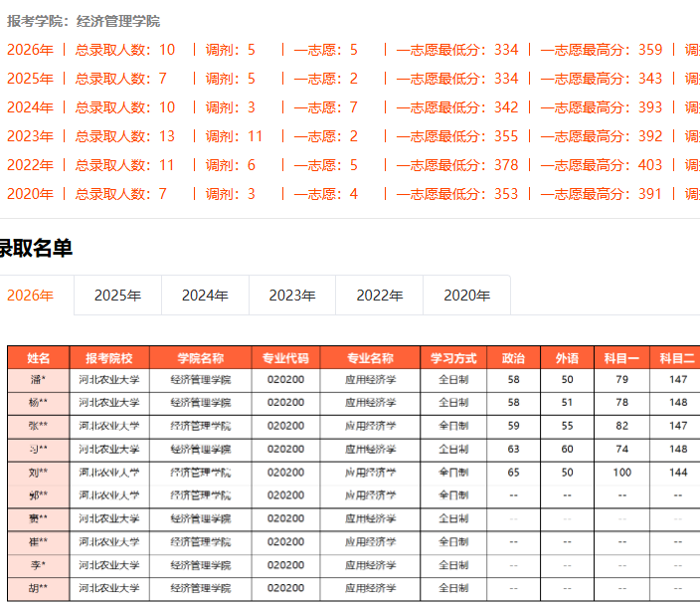The image size is (700, 604).
Task: Click 调剂: 6 in the 2022年 row
Action: tap(231, 165)
